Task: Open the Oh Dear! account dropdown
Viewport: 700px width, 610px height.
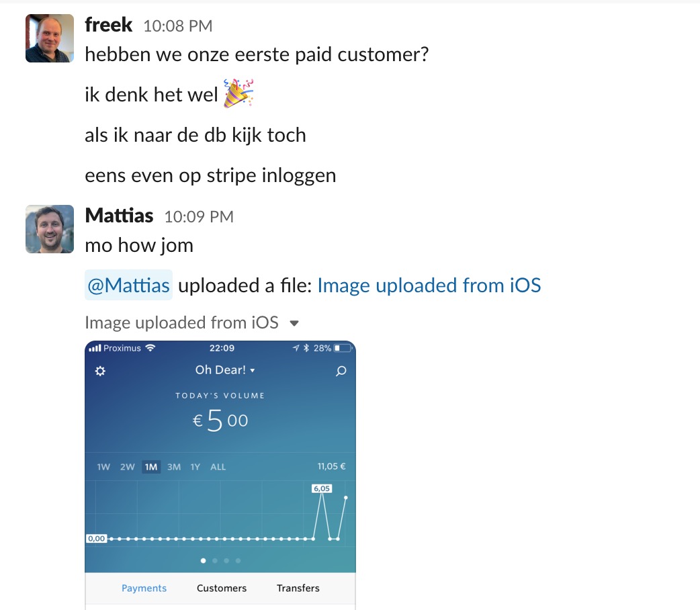Action: (224, 370)
